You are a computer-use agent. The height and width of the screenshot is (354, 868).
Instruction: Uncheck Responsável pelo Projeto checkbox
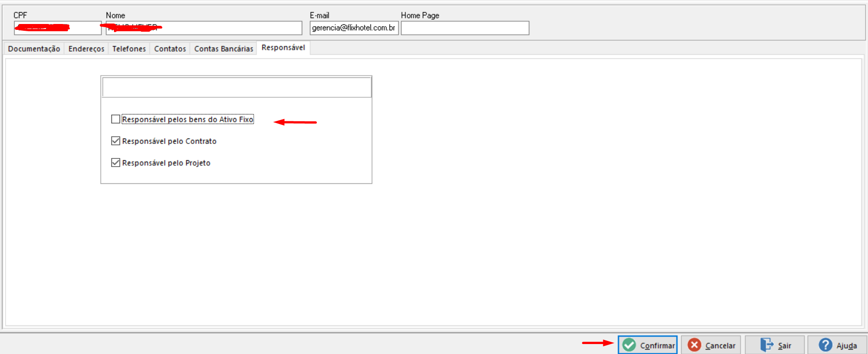coord(116,163)
